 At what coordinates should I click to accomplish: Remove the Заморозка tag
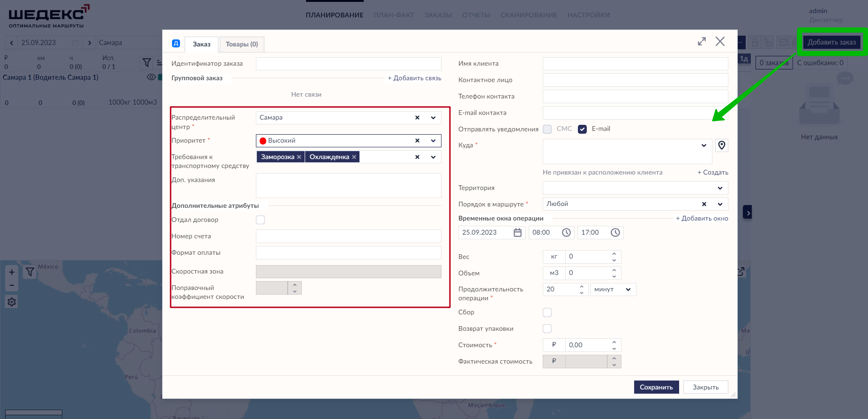click(x=299, y=157)
